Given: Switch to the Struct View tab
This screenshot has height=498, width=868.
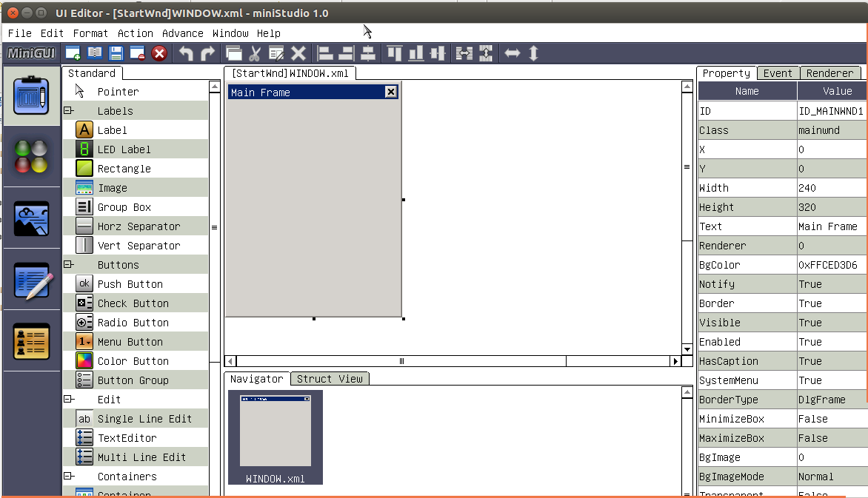Looking at the screenshot, I should tap(330, 378).
